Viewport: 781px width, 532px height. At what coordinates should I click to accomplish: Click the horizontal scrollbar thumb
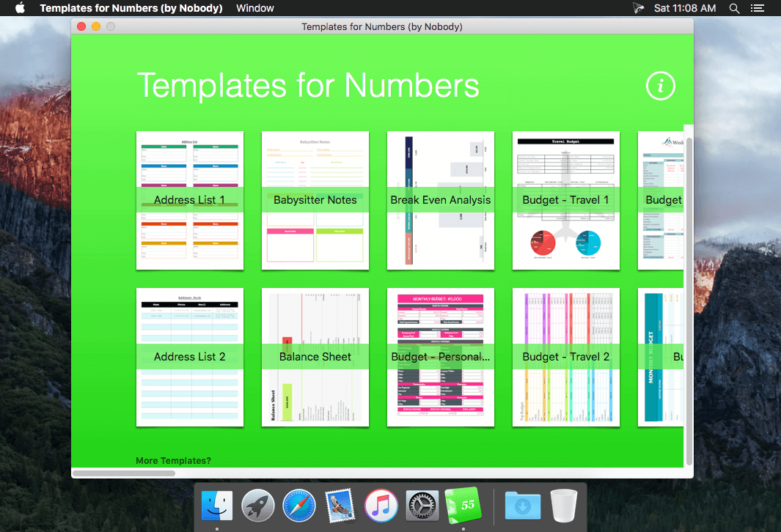[124, 473]
